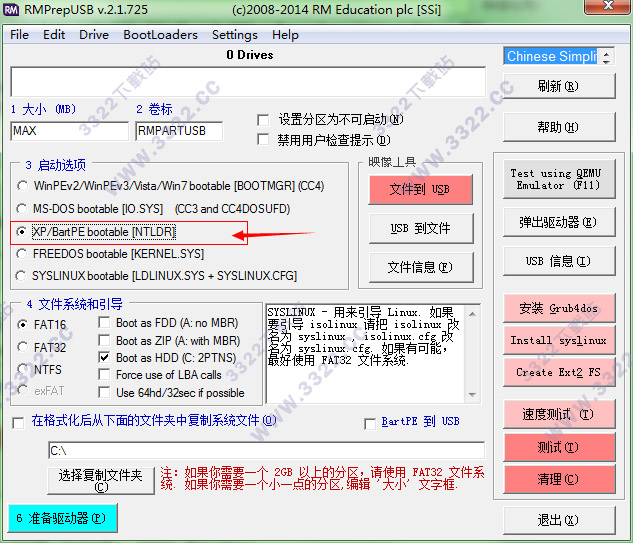Image resolution: width=633 pixels, height=543 pixels.
Task: Click 清理 (C) clean button
Action: pos(559,479)
